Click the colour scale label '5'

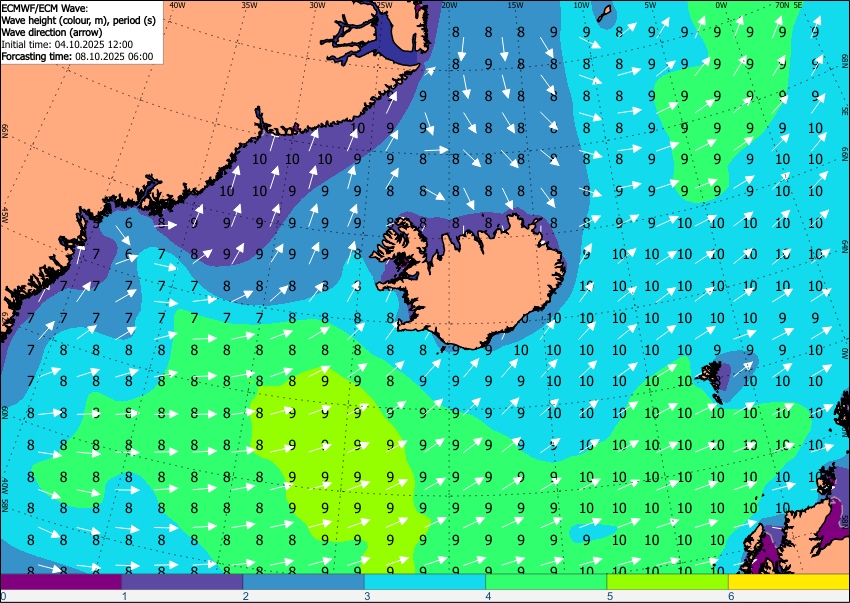click(610, 596)
